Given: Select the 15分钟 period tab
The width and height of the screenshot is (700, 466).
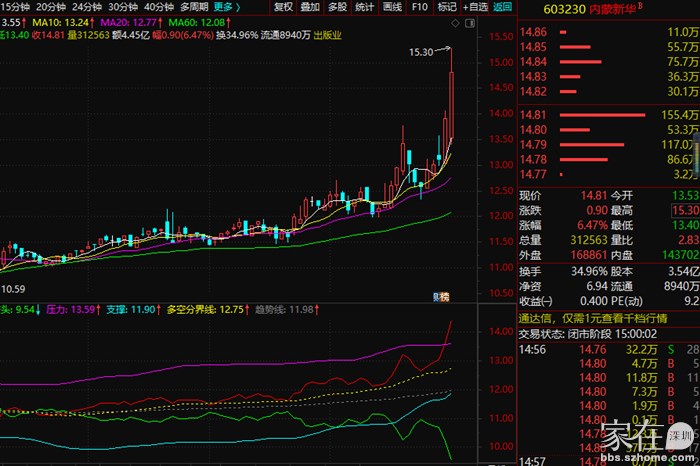Looking at the screenshot, I should 16,6.
